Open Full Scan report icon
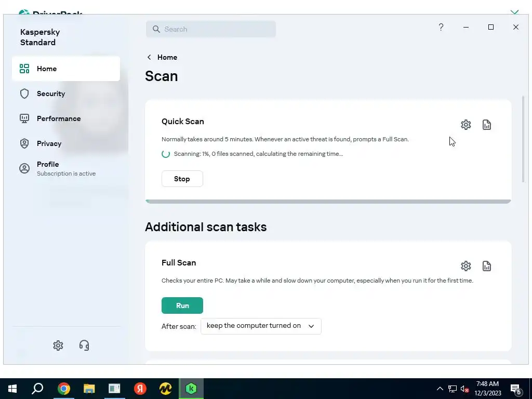The height and width of the screenshot is (399, 532). (x=486, y=266)
